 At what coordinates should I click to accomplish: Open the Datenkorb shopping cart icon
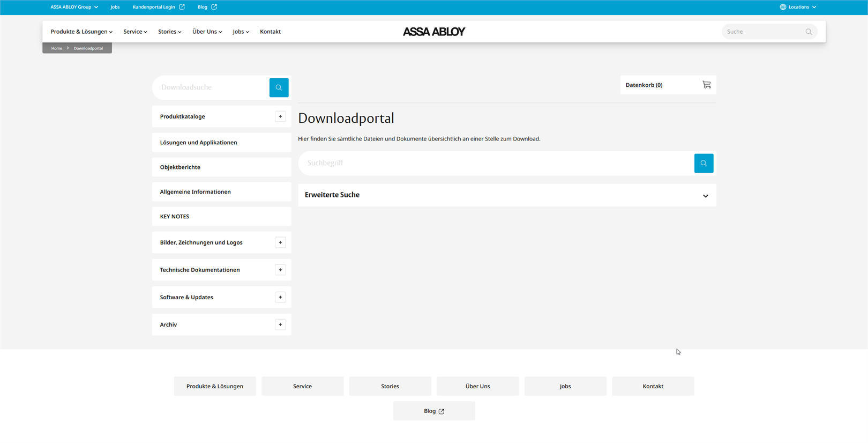click(x=706, y=85)
